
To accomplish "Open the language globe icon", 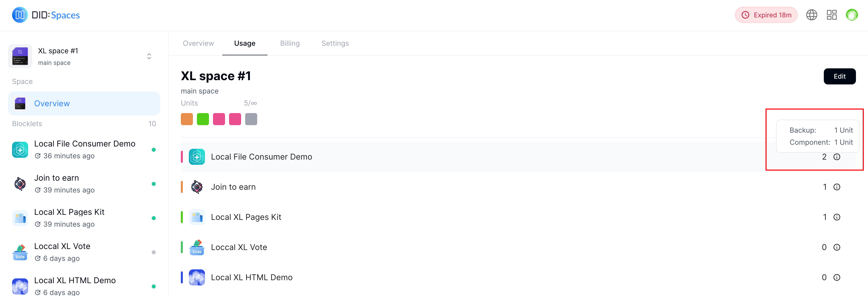I will pyautogui.click(x=811, y=15).
